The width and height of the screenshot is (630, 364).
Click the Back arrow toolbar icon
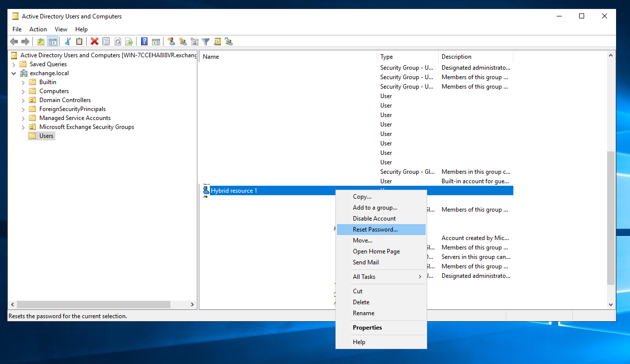click(x=14, y=41)
